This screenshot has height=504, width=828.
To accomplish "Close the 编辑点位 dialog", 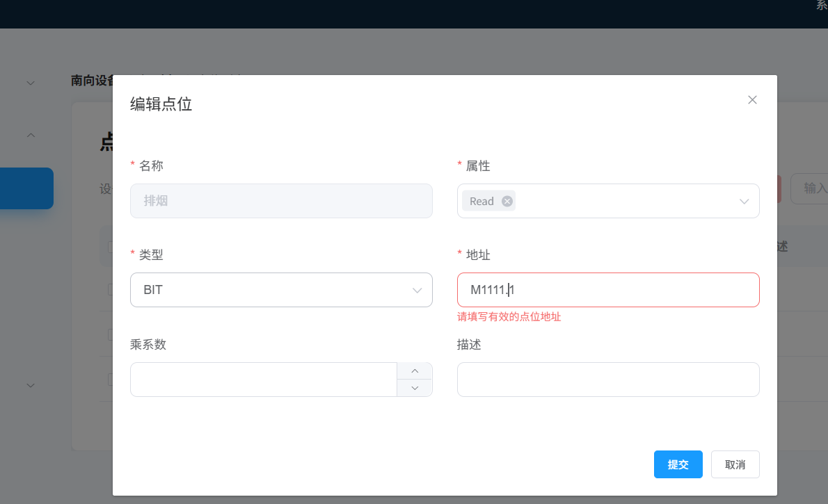I will tap(752, 99).
